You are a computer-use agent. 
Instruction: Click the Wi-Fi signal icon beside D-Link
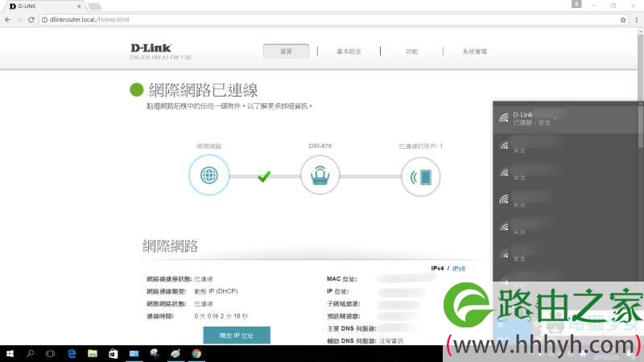click(x=504, y=118)
